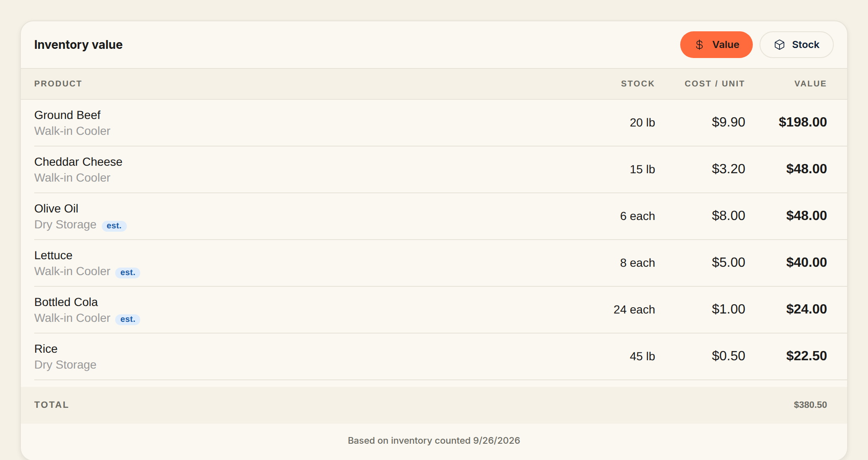Click the est. badge next to Olive Oil
868x460 pixels.
(114, 226)
